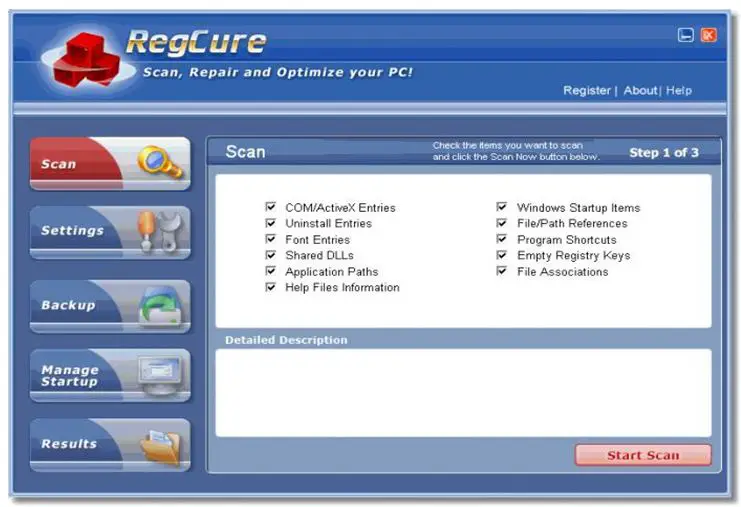Toggle Help Files Information checkbox
The image size is (741, 507).
[x=271, y=287]
